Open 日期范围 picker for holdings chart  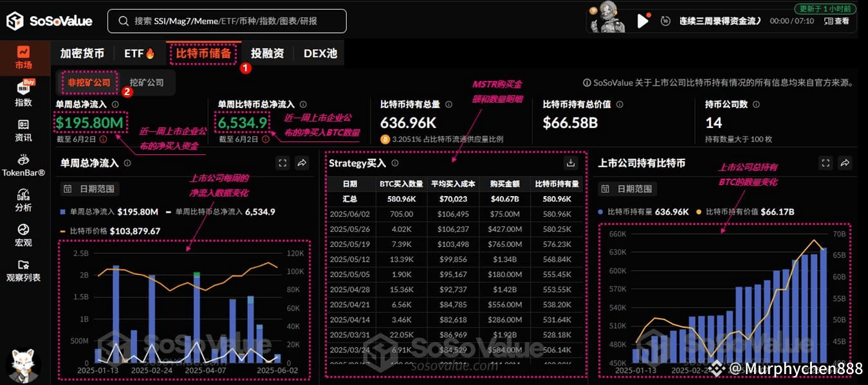(x=628, y=189)
